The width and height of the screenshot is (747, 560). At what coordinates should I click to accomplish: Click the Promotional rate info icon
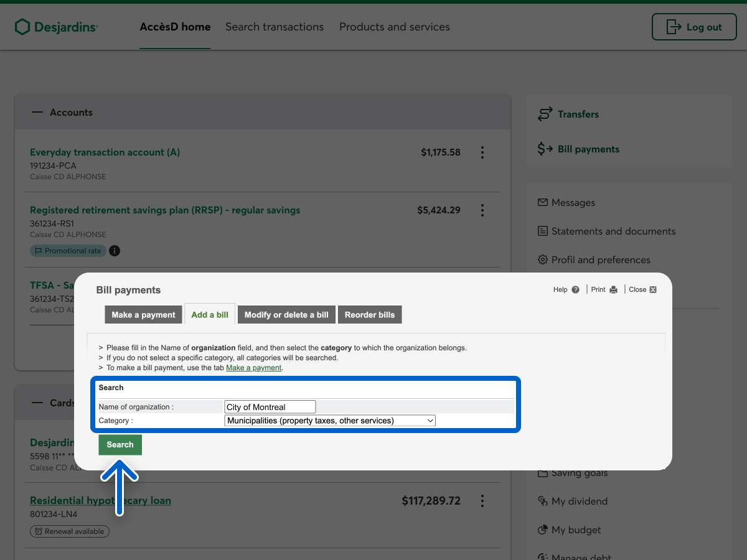click(115, 251)
